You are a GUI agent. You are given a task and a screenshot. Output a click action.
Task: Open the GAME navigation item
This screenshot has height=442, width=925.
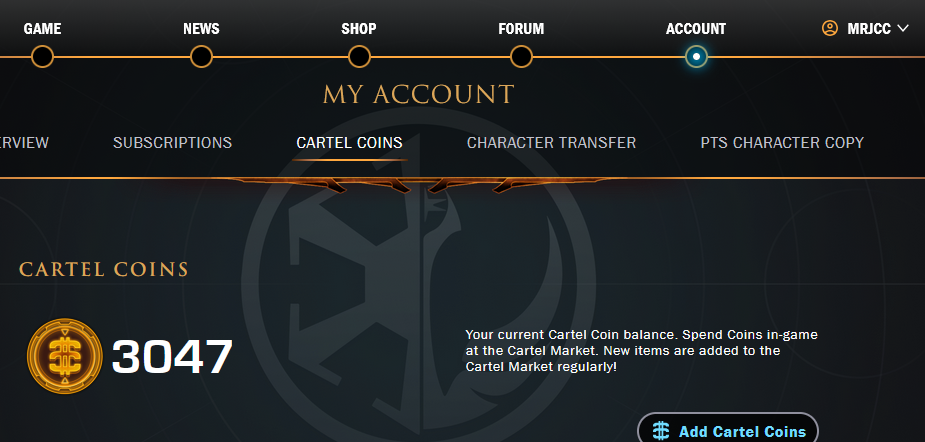coord(42,29)
